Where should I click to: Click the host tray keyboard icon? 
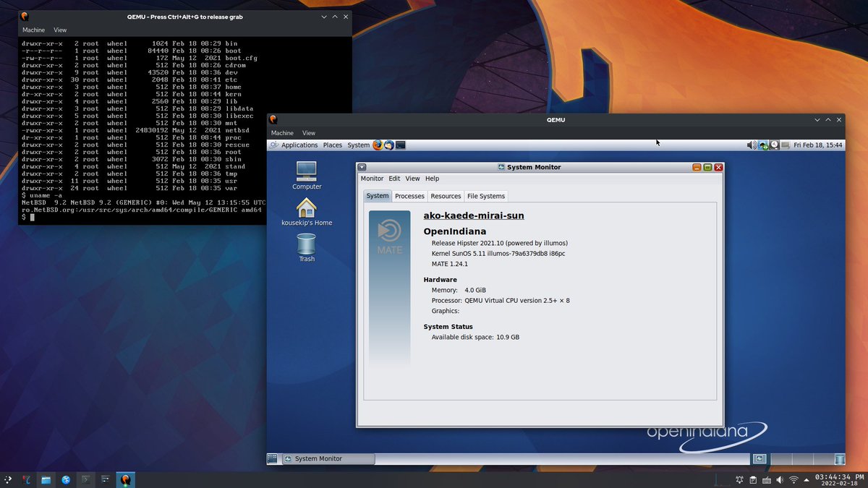coord(767,479)
